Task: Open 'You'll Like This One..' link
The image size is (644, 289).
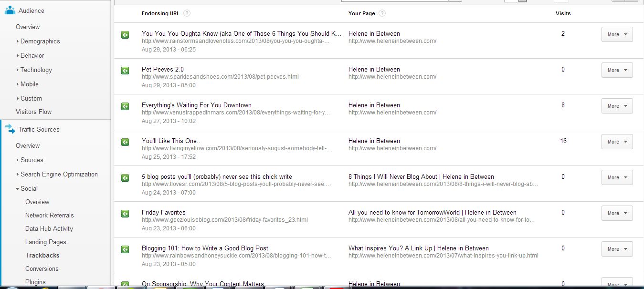Action: tap(171, 141)
